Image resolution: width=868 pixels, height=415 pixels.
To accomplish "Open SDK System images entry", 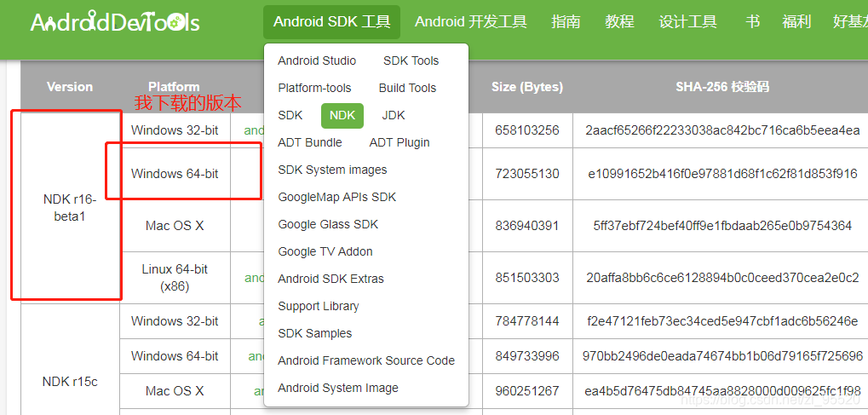I will [x=332, y=170].
